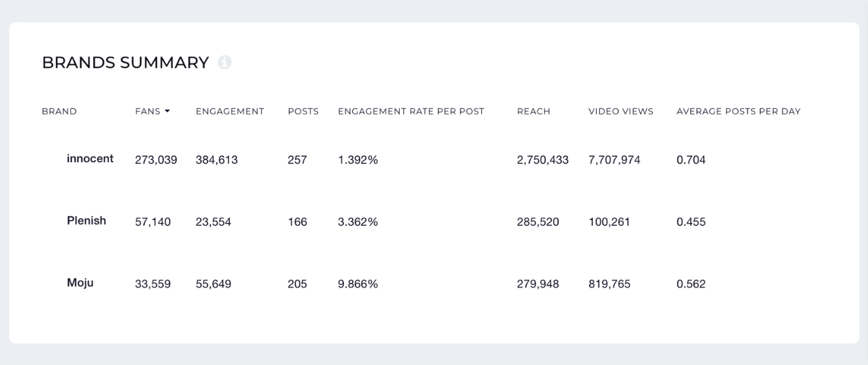The width and height of the screenshot is (868, 365).
Task: Select Moju reach value 279,948
Action: (538, 284)
